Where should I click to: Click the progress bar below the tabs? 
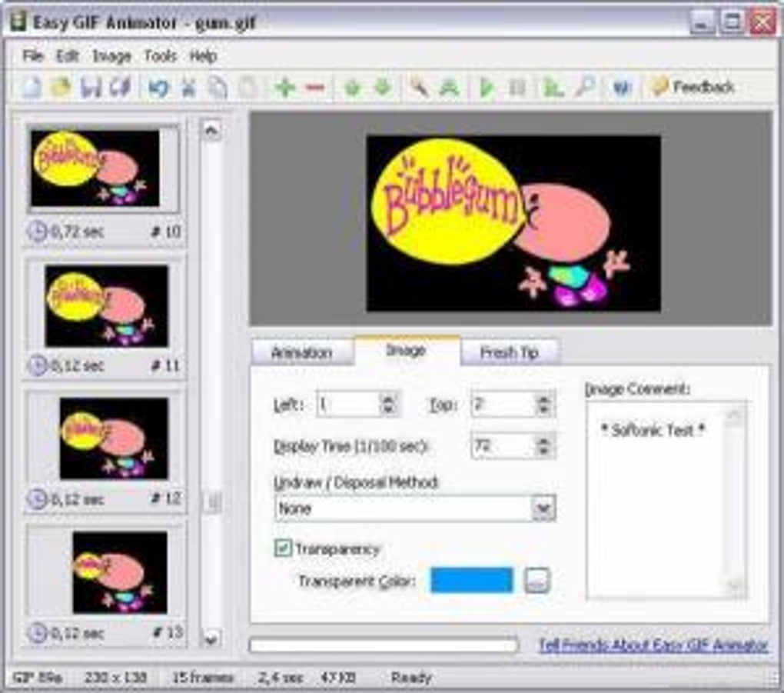[x=384, y=645]
